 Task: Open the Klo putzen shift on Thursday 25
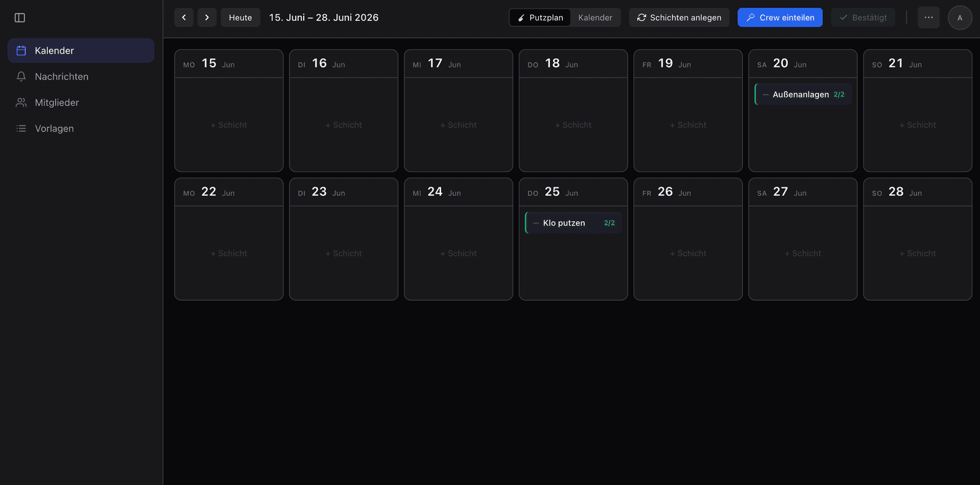point(573,223)
